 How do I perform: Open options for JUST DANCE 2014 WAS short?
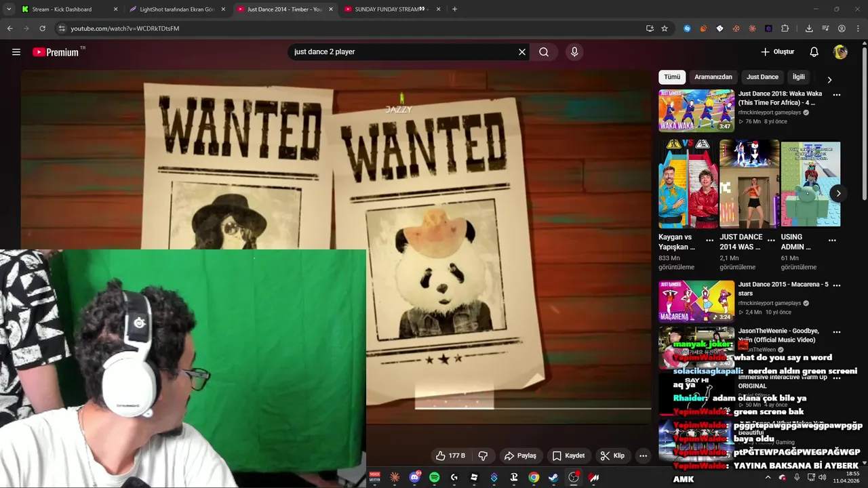tap(771, 240)
